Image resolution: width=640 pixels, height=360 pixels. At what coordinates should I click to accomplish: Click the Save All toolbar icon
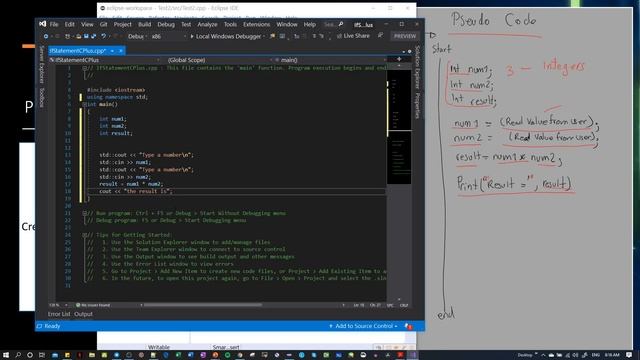click(93, 36)
